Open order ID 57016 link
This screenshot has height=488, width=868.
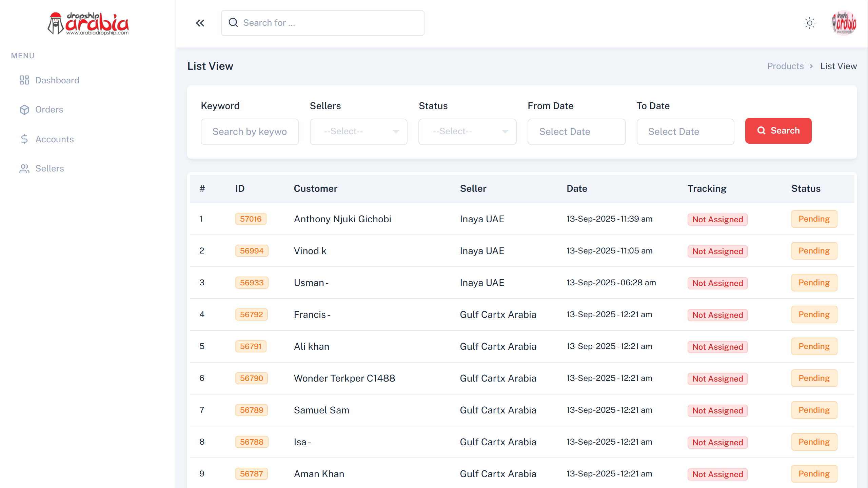tap(251, 219)
